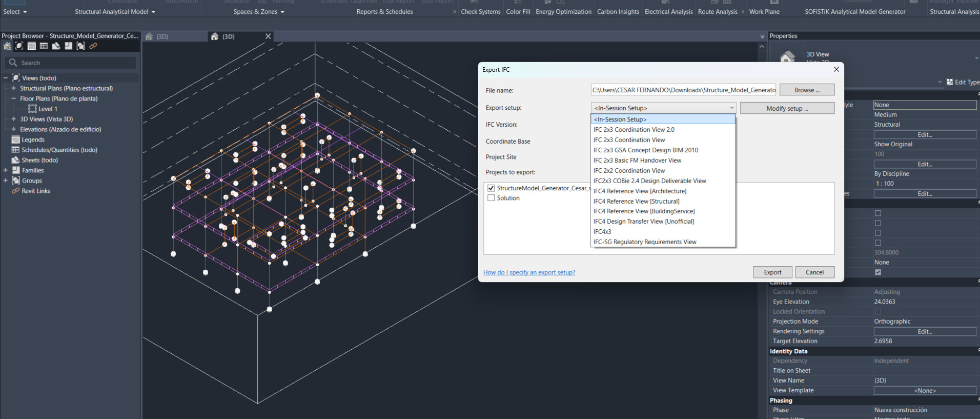Click the Sheets (todo) tree icon
This screenshot has width=980, height=419.
(x=16, y=160)
